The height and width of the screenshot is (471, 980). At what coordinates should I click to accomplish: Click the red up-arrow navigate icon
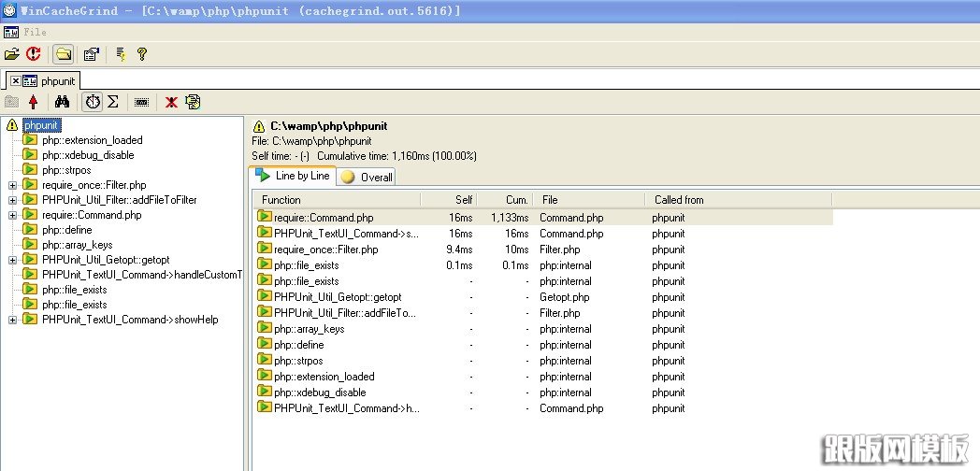pos(33,102)
